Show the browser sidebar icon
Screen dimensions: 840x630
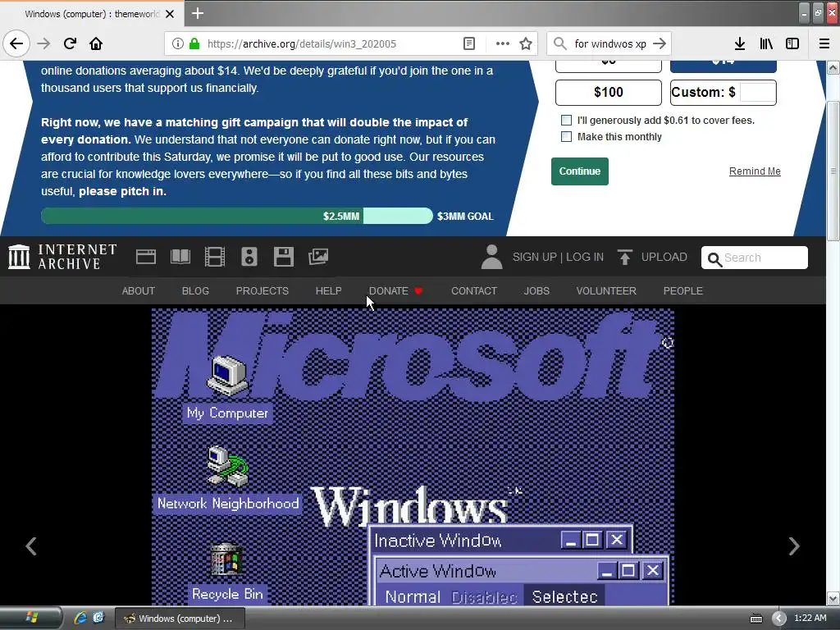click(x=792, y=43)
